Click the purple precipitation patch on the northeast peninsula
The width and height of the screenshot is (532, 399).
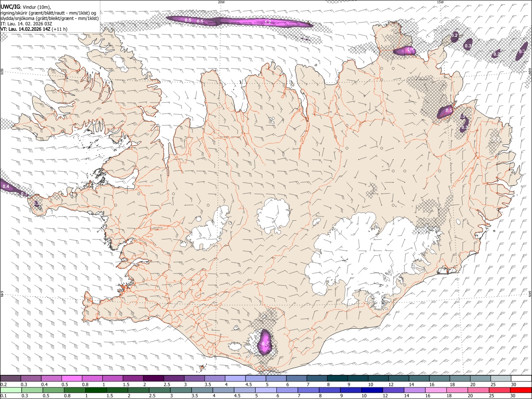tap(404, 51)
